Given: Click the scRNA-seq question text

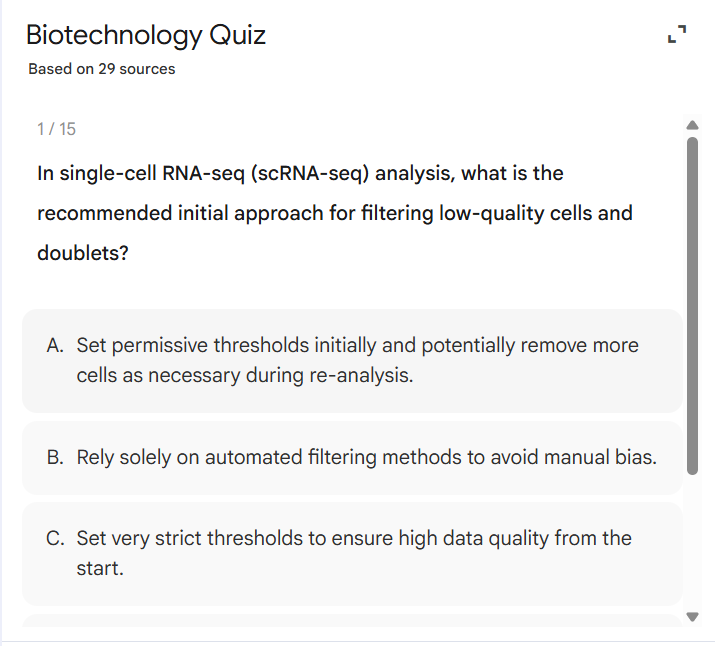Looking at the screenshot, I should 300,174.
